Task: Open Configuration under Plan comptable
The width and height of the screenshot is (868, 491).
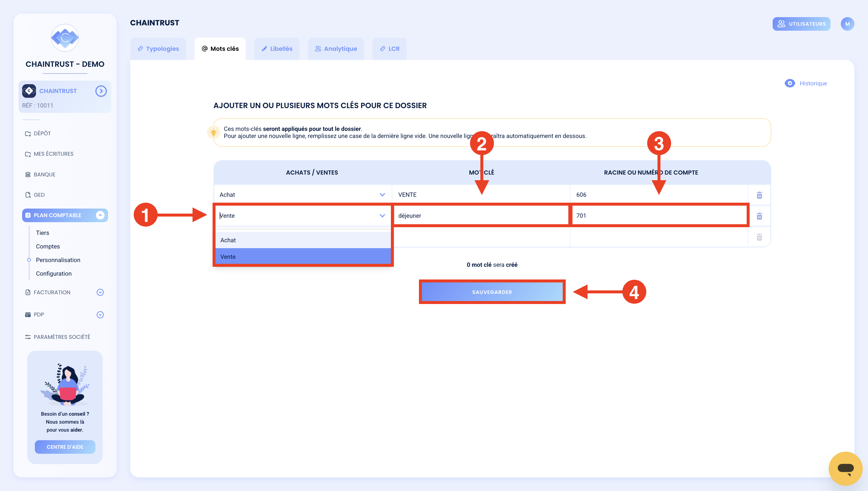Action: (53, 273)
